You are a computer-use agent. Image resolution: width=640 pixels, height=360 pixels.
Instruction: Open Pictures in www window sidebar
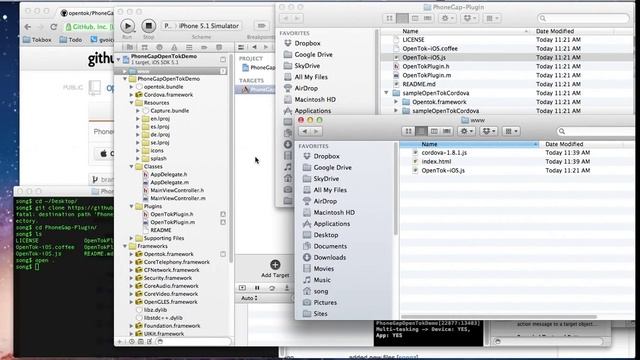tap(325, 302)
